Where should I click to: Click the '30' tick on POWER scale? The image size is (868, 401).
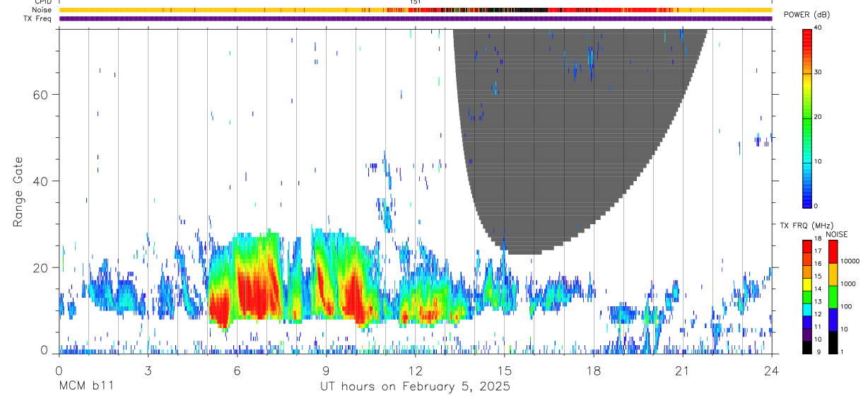click(817, 73)
